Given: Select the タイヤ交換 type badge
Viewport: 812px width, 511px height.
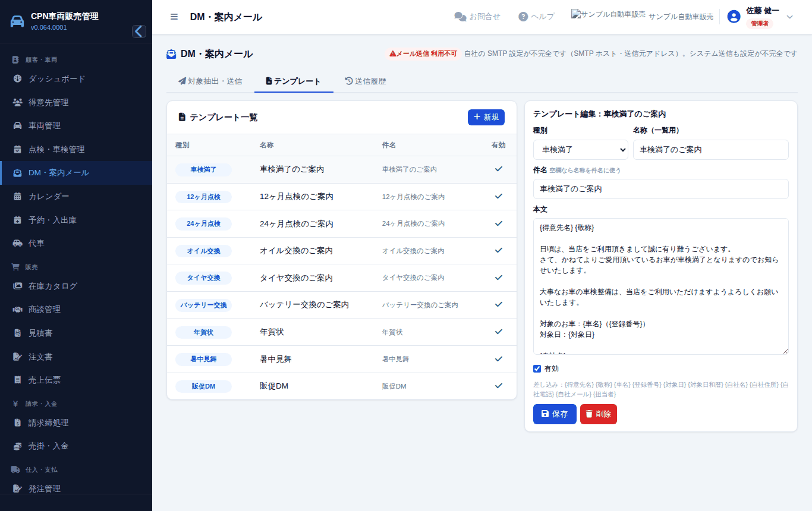Looking at the screenshot, I should 203,278.
